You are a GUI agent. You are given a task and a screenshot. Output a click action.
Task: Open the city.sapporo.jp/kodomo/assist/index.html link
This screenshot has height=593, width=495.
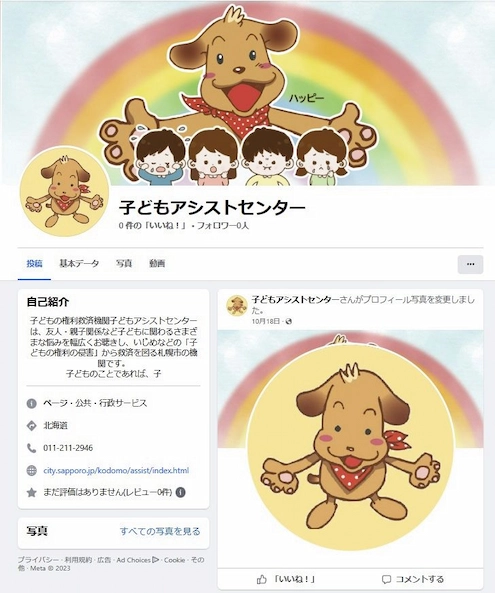[116, 470]
